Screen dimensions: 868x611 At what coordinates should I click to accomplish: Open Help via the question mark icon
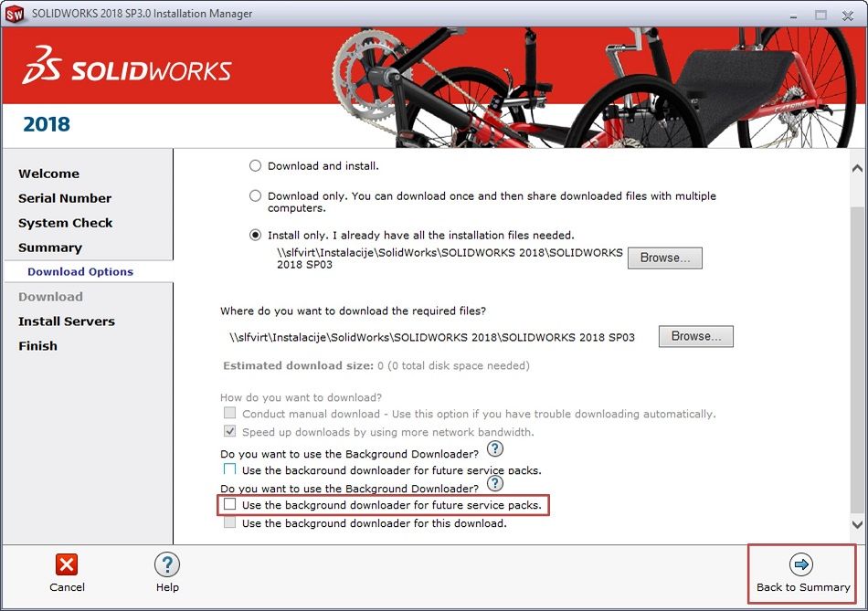coord(166,564)
